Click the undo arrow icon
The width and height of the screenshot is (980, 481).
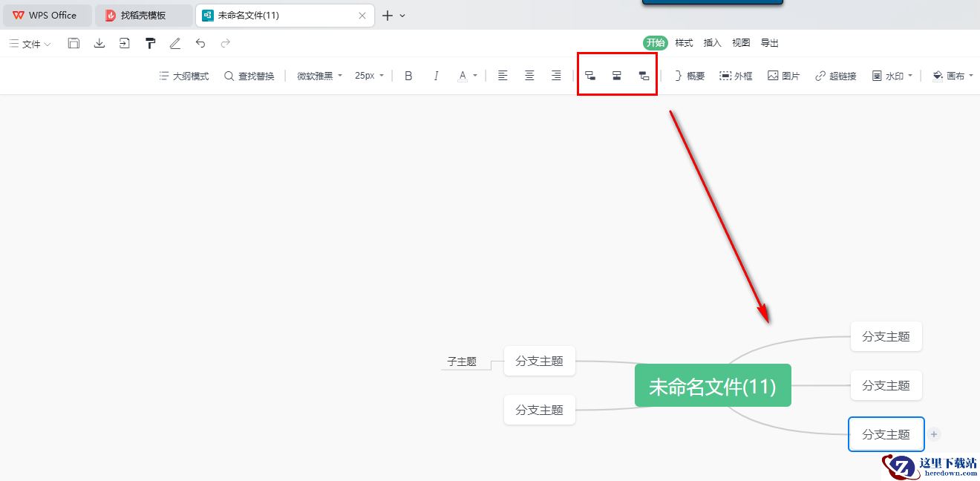[x=200, y=44]
